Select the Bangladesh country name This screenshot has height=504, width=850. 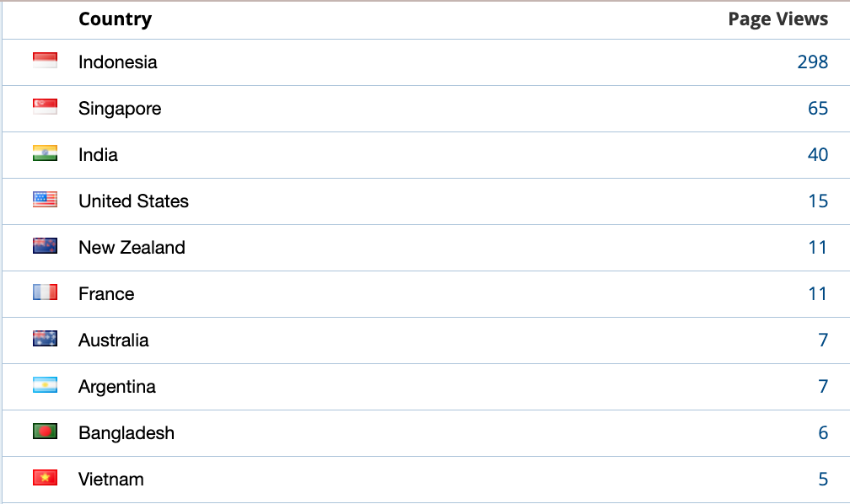tap(126, 432)
